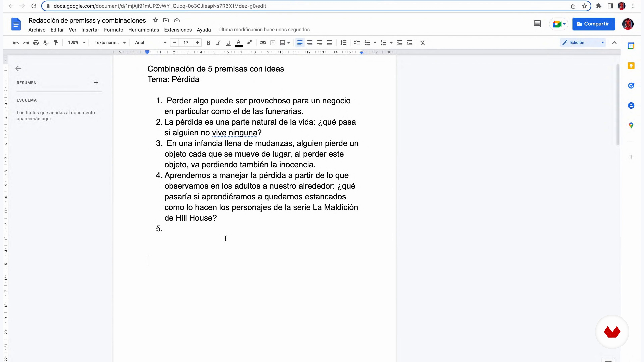Move document using folder icon

tap(166, 20)
